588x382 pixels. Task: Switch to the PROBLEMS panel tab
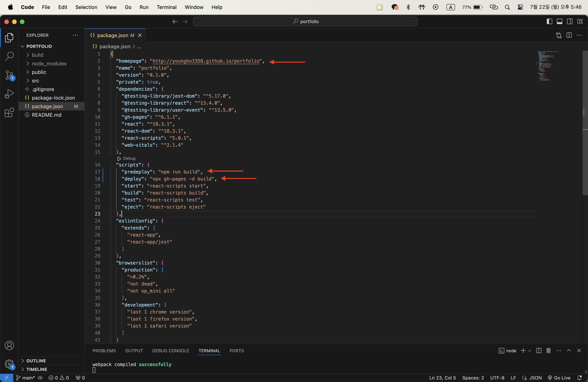pos(104,351)
